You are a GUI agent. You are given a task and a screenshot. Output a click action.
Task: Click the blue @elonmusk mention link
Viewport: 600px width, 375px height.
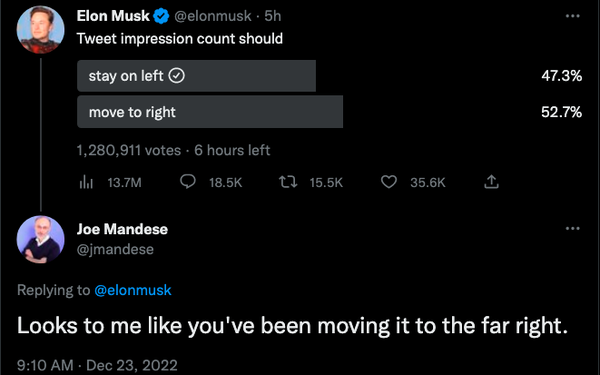pos(133,290)
